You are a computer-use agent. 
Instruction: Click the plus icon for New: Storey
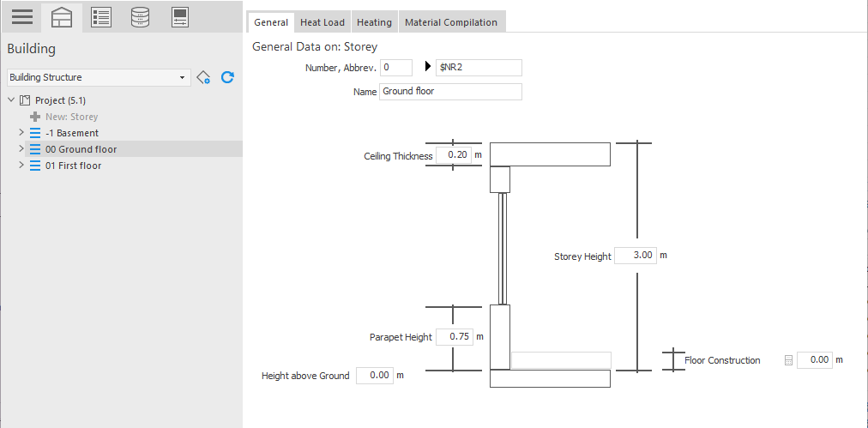[35, 117]
